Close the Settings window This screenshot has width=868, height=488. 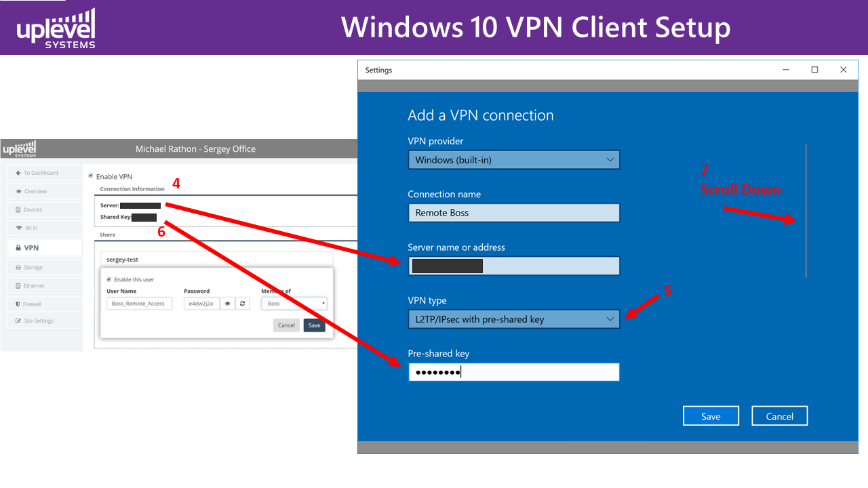(x=844, y=70)
